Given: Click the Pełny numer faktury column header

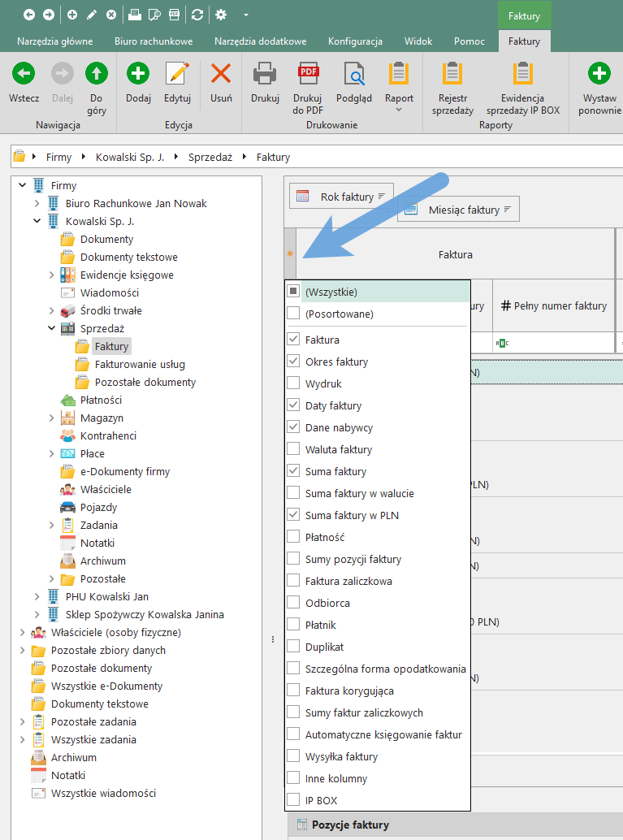Looking at the screenshot, I should pos(553,305).
